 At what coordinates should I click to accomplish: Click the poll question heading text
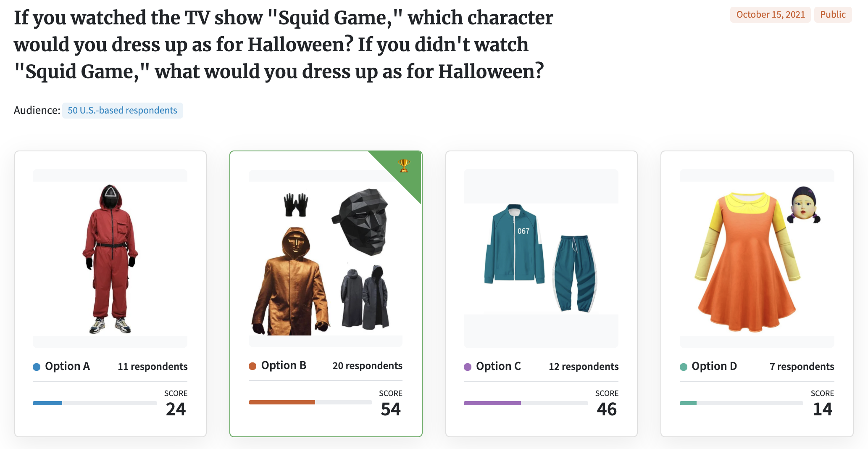click(284, 45)
